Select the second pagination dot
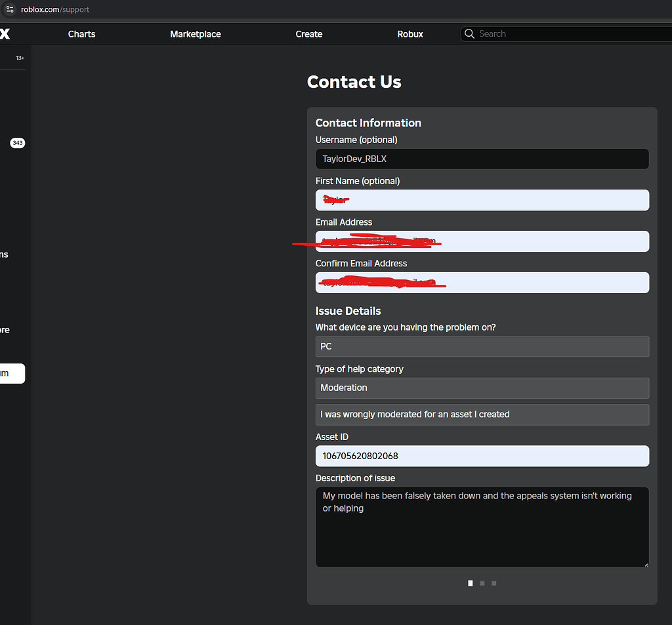Screen dimensions: 672x625 click(x=482, y=583)
